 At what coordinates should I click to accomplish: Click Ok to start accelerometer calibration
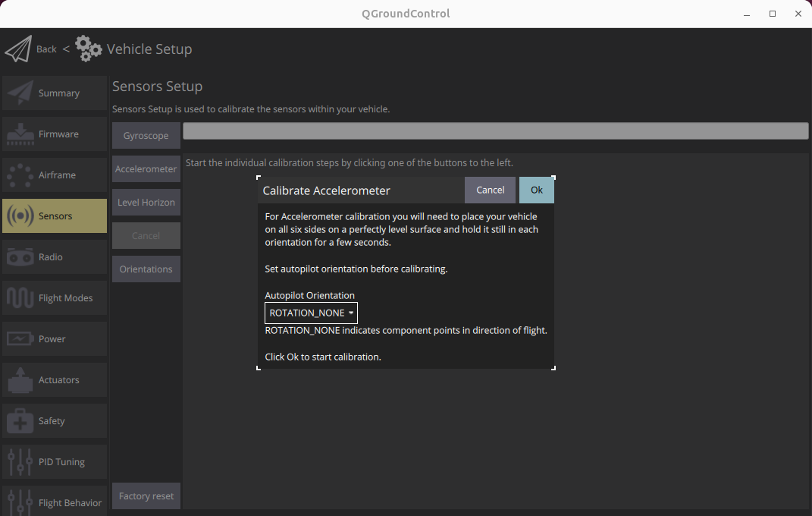click(x=537, y=190)
